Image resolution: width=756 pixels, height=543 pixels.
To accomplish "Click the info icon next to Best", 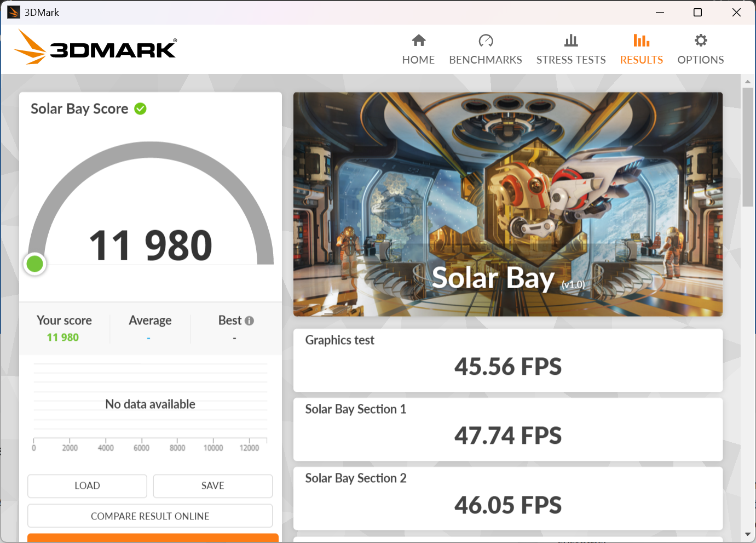I will (249, 321).
